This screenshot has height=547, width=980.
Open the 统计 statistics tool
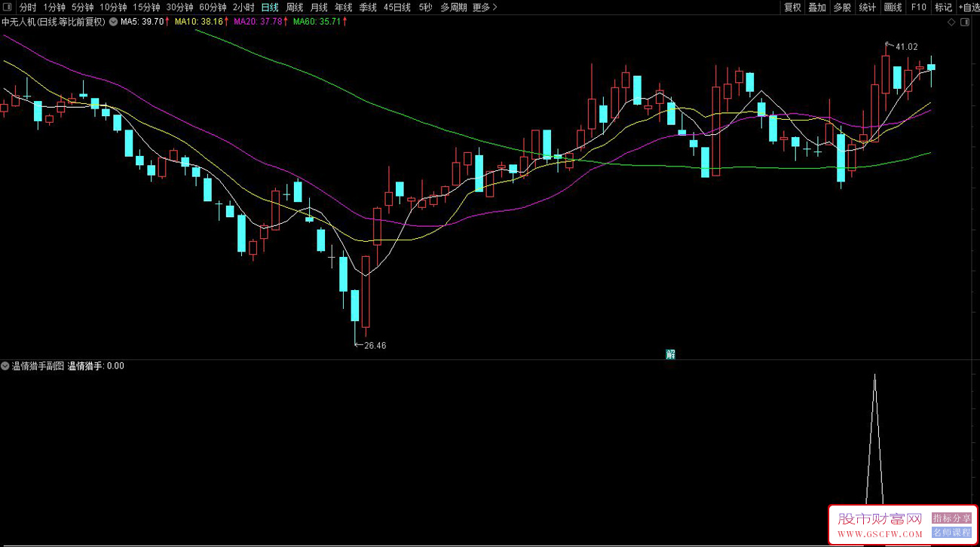click(x=868, y=7)
